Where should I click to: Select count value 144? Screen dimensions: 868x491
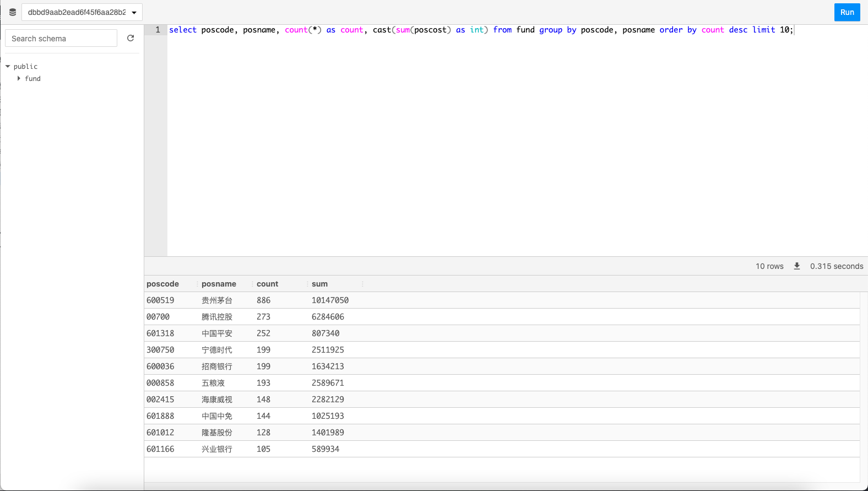[x=264, y=416]
